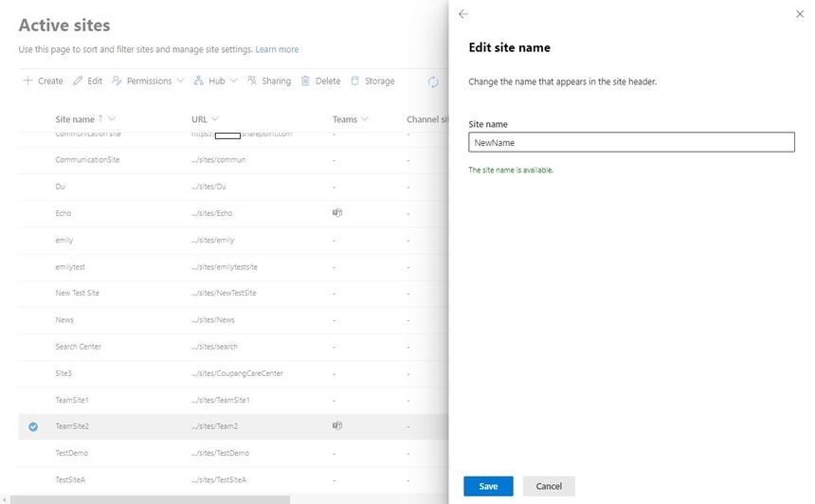Click the TeamSite2 site name
The height and width of the screenshot is (504, 815).
click(x=72, y=426)
